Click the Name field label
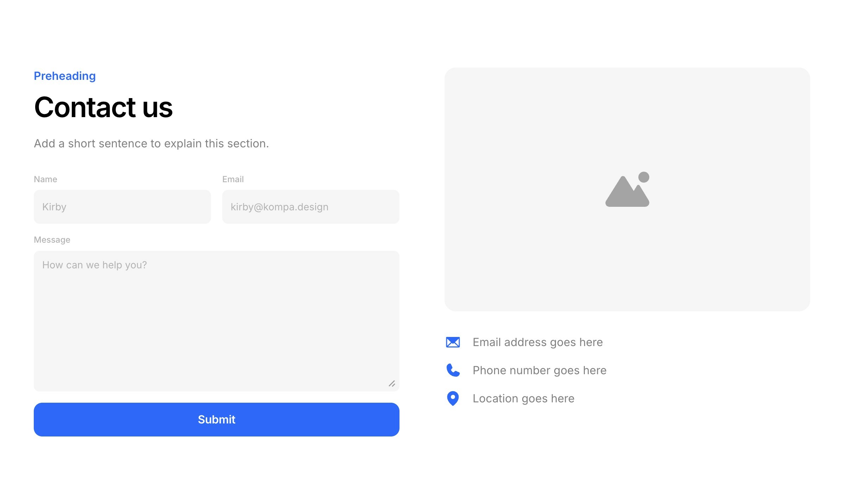The height and width of the screenshot is (504, 844). (x=45, y=179)
